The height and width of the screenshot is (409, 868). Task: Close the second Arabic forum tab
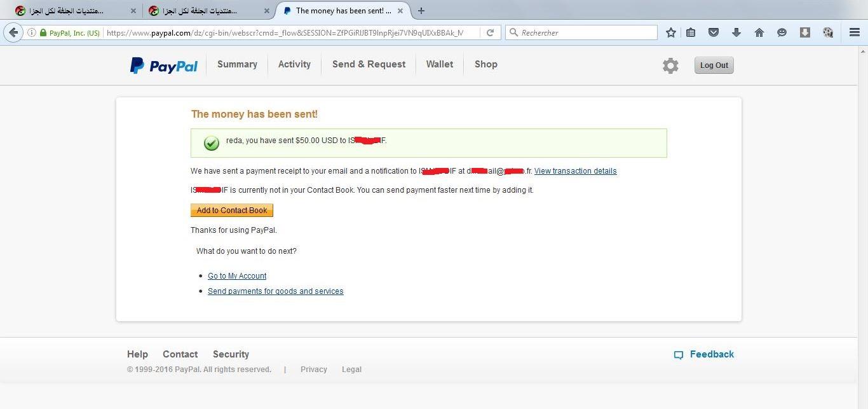(267, 11)
